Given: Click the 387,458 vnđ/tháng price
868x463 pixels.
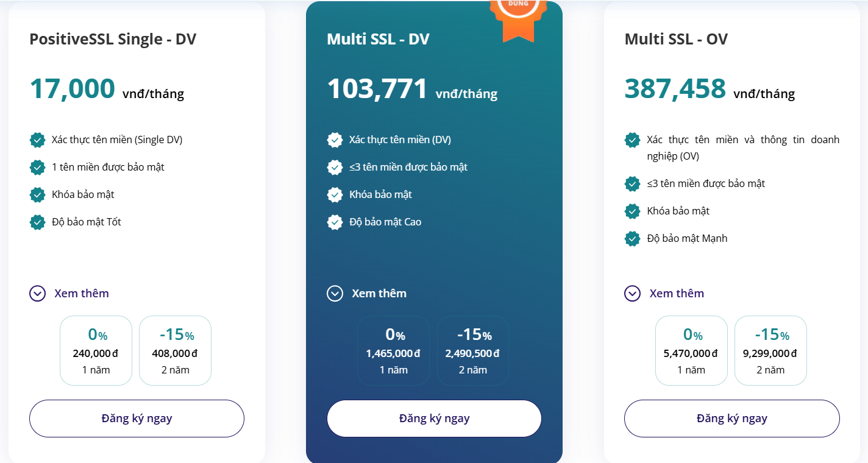Looking at the screenshot, I should (x=710, y=89).
